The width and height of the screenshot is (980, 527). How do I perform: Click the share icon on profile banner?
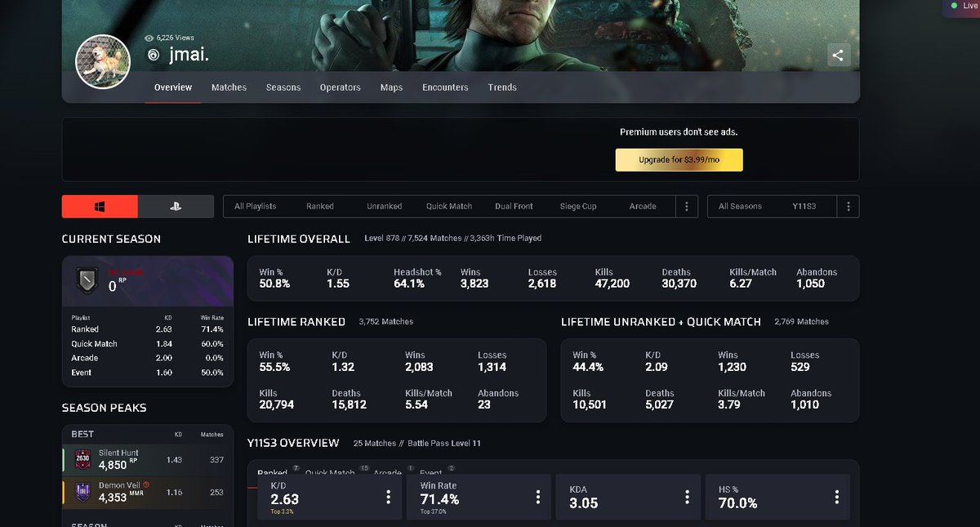[838, 56]
